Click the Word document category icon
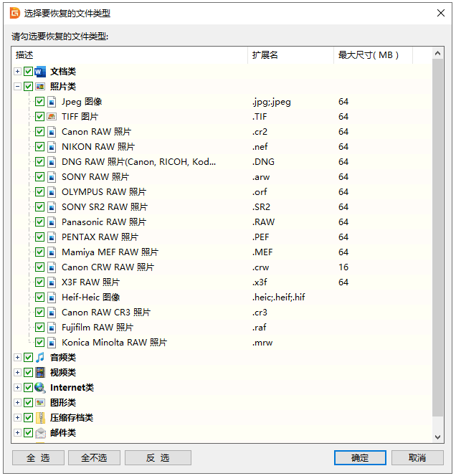 click(40, 72)
